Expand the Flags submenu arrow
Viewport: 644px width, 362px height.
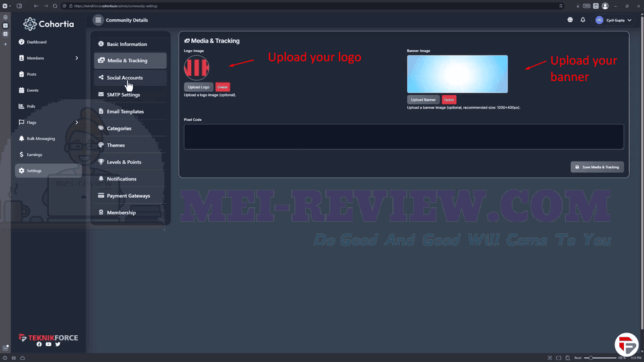point(76,122)
